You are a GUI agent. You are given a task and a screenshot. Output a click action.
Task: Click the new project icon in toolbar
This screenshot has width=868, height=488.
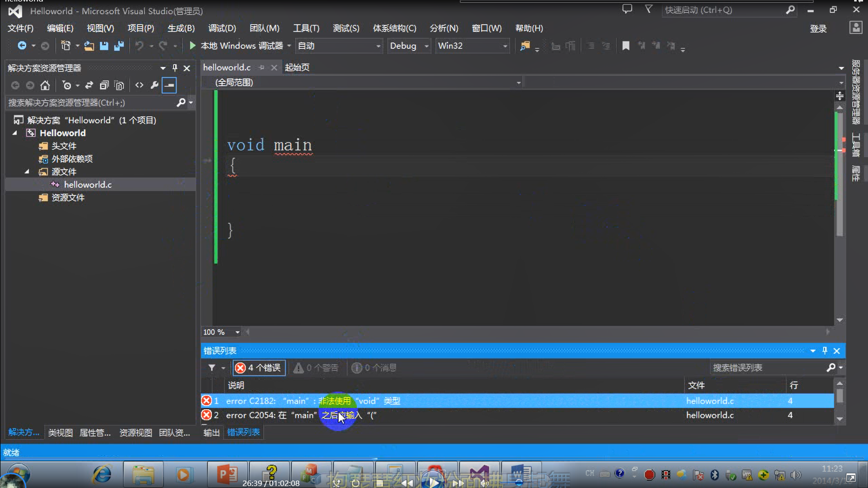[66, 45]
